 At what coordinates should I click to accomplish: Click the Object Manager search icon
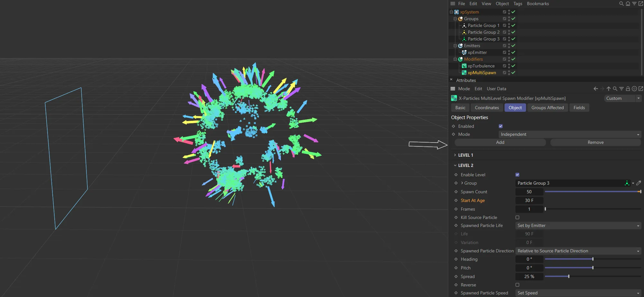tap(622, 4)
